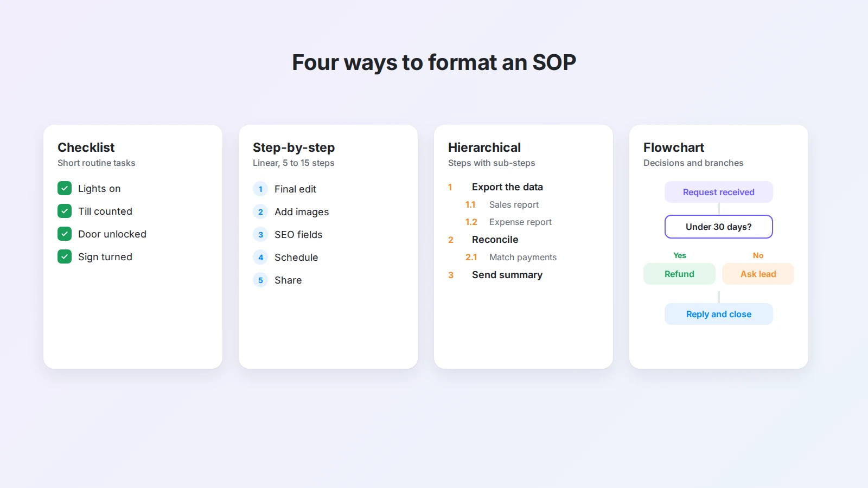Viewport: 868px width, 488px height.
Task: Uncheck the Till counted checkbox
Action: [x=65, y=211]
